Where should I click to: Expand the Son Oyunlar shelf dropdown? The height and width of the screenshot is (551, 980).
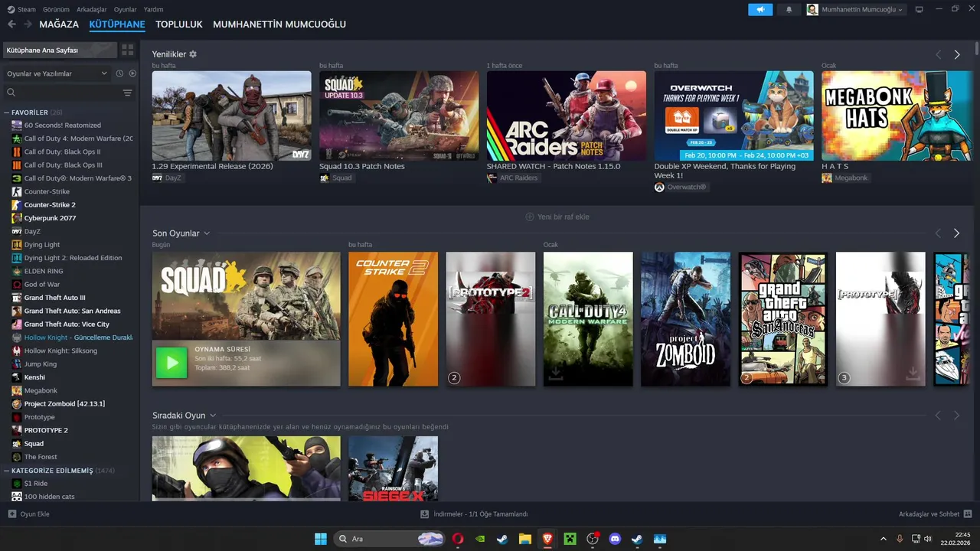207,233
